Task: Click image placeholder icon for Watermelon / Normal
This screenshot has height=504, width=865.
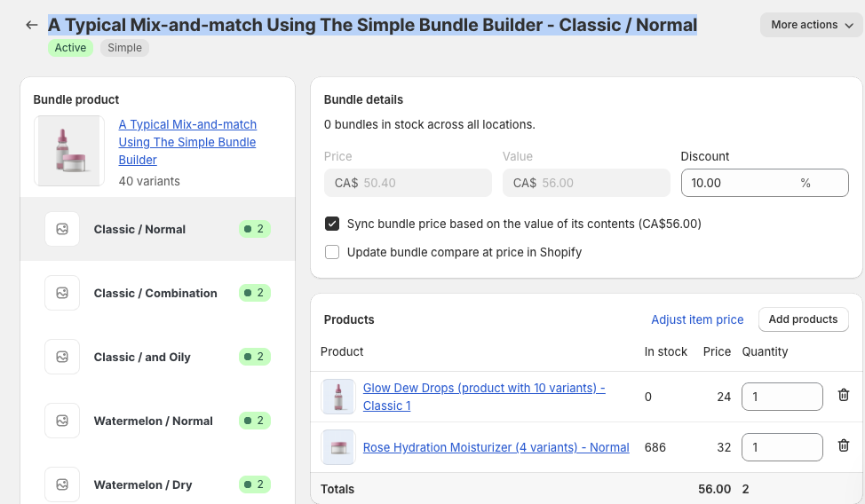Action: coord(62,421)
